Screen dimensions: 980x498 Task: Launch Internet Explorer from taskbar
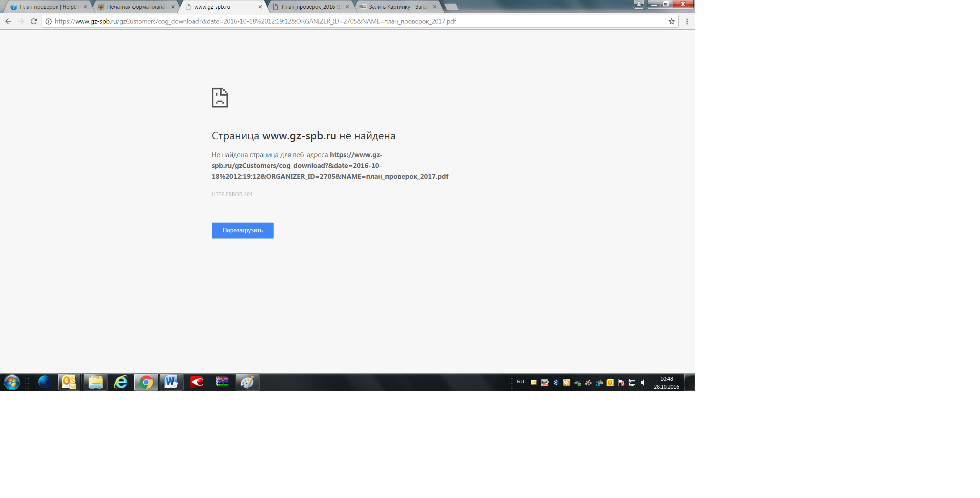pos(121,382)
